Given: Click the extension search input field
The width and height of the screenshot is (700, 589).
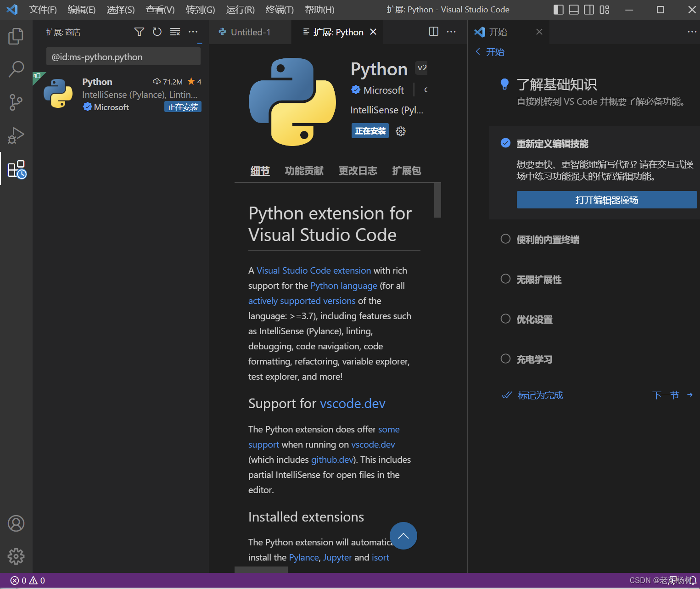Looking at the screenshot, I should (123, 57).
